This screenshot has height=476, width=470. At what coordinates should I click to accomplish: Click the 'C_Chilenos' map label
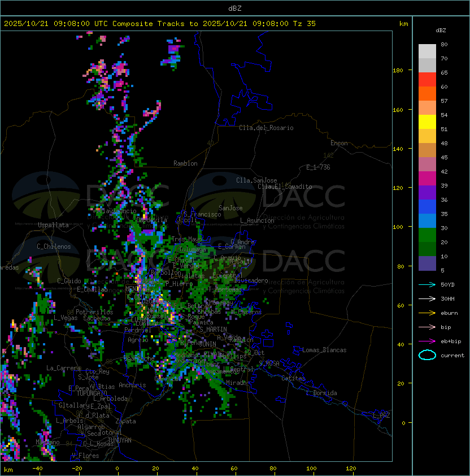click(54, 246)
